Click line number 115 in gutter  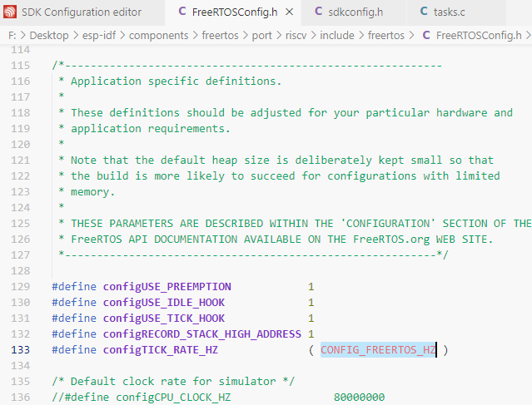[20, 66]
